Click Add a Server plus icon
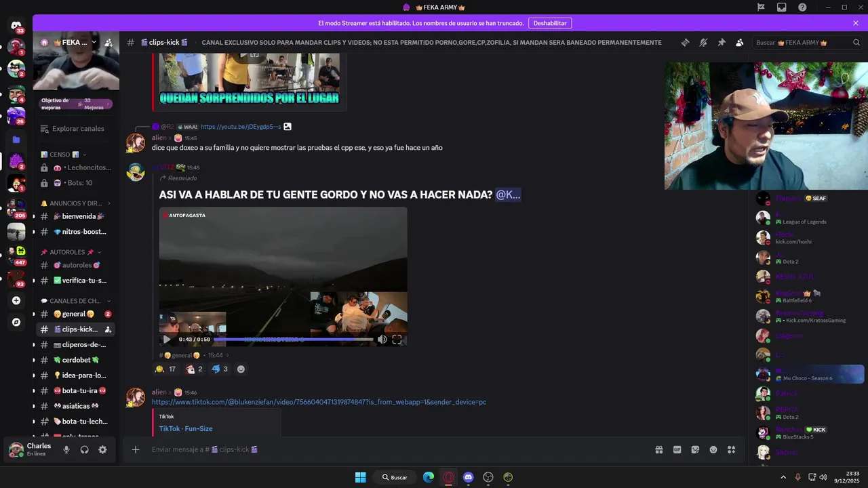The image size is (868, 488). point(16,300)
